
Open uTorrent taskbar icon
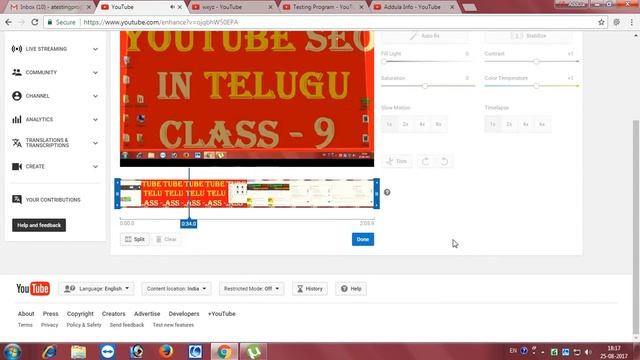click(x=253, y=351)
